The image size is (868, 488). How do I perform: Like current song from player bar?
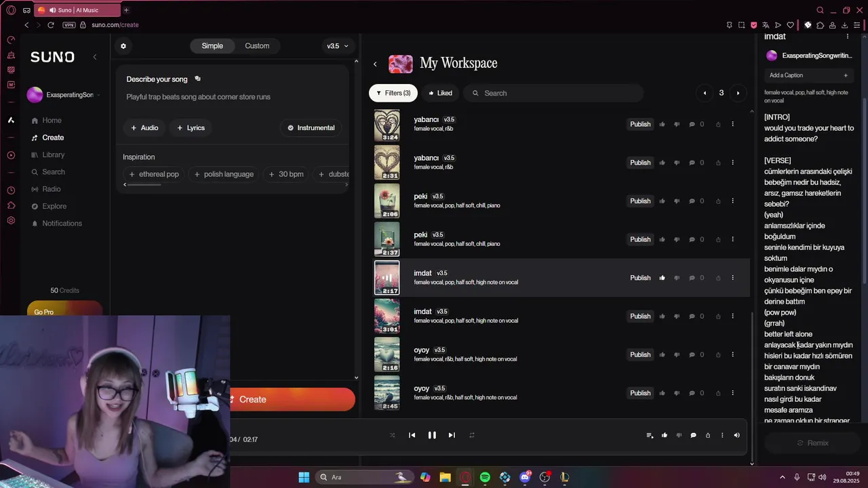665,435
